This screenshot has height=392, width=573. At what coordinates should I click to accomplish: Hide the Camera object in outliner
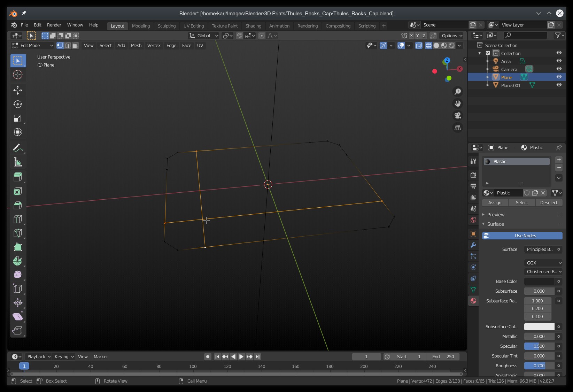coord(559,69)
